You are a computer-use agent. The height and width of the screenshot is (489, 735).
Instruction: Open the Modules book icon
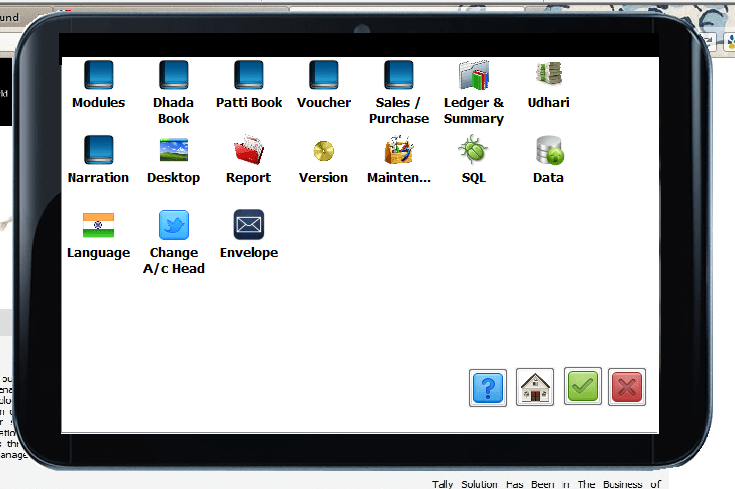(x=98, y=76)
